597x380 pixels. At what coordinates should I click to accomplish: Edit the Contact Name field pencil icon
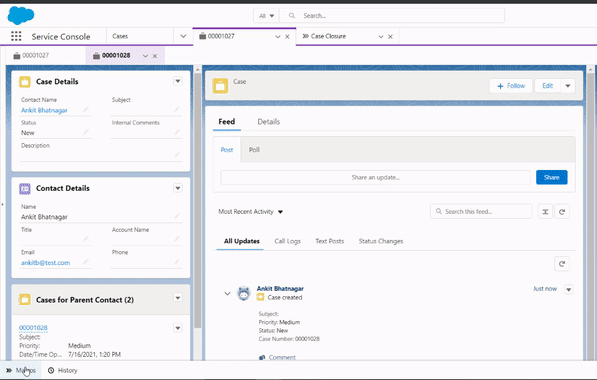pos(86,110)
